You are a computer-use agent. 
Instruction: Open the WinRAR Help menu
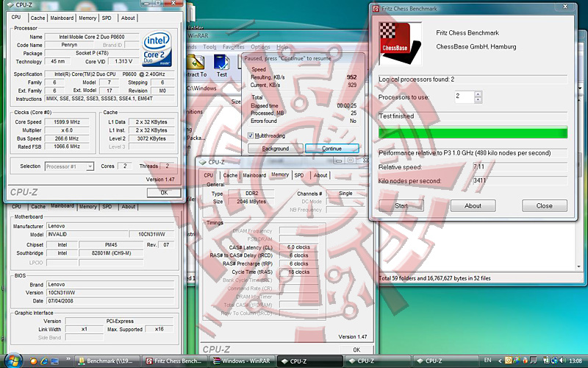pyautogui.click(x=282, y=47)
